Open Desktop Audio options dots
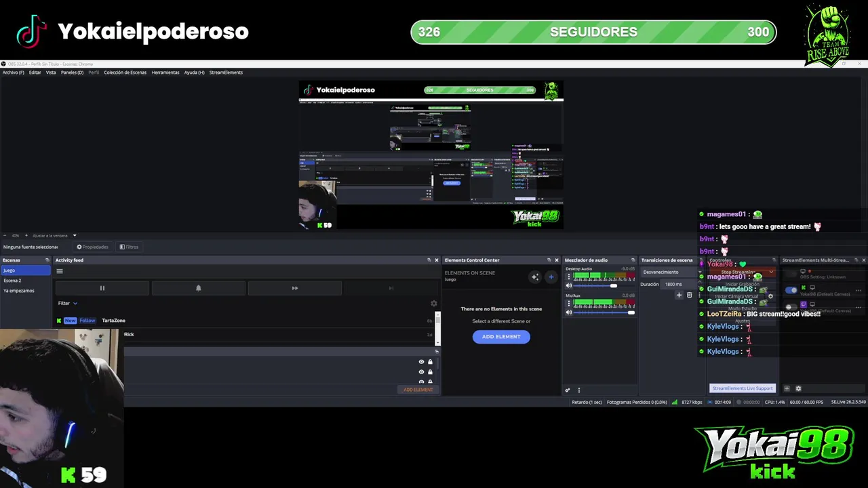 570,277
